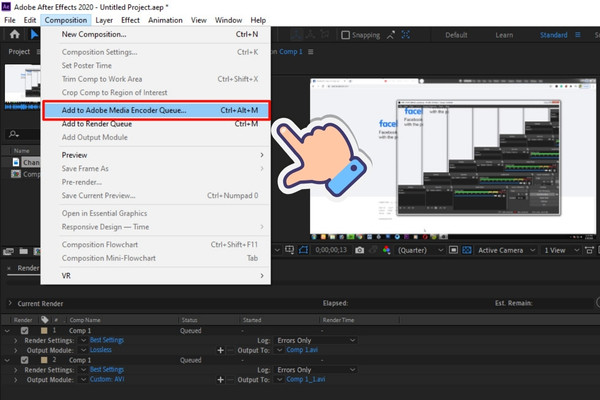Click the label tag icon in render queue header
The height and width of the screenshot is (400, 600).
pyautogui.click(x=45, y=320)
